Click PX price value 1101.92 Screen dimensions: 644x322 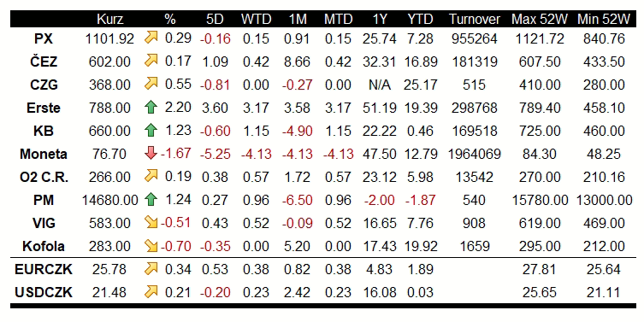109,38
